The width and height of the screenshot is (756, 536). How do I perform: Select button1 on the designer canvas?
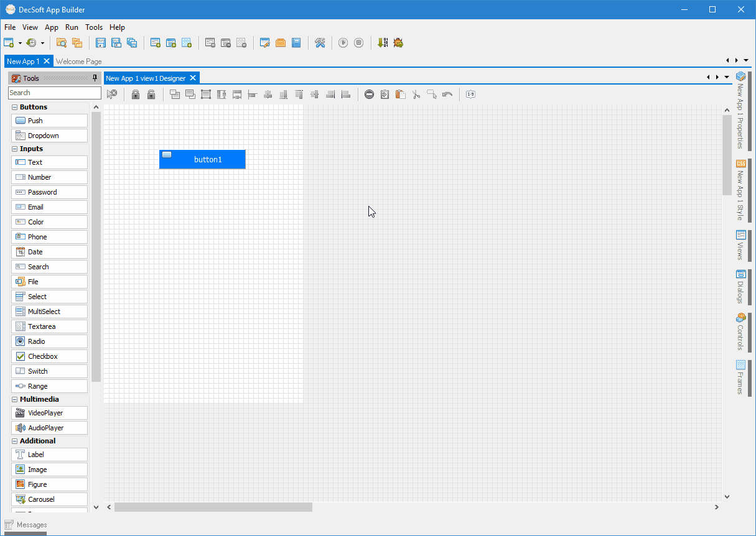202,159
